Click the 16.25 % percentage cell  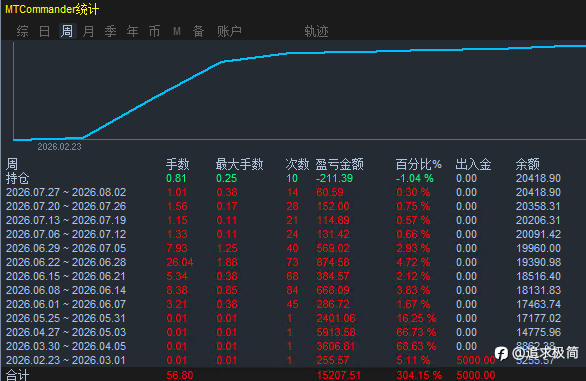point(416,319)
